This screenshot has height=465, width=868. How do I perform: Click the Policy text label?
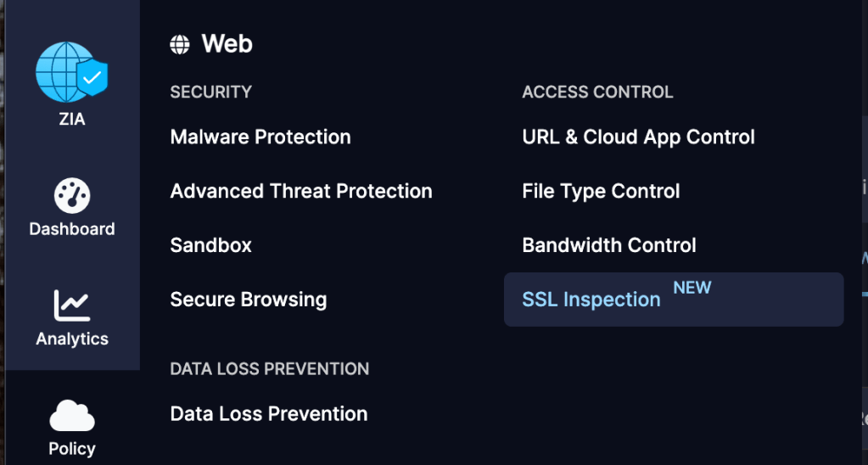coord(72,449)
